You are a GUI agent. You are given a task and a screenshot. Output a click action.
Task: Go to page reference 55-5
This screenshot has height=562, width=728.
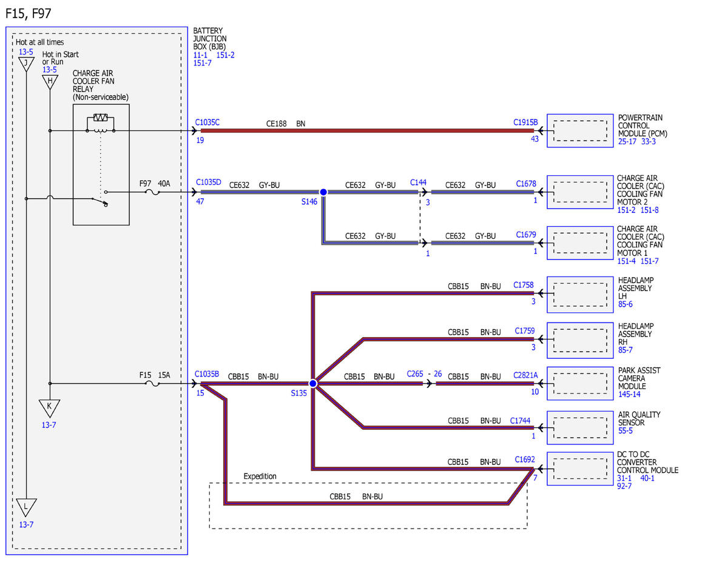point(625,430)
